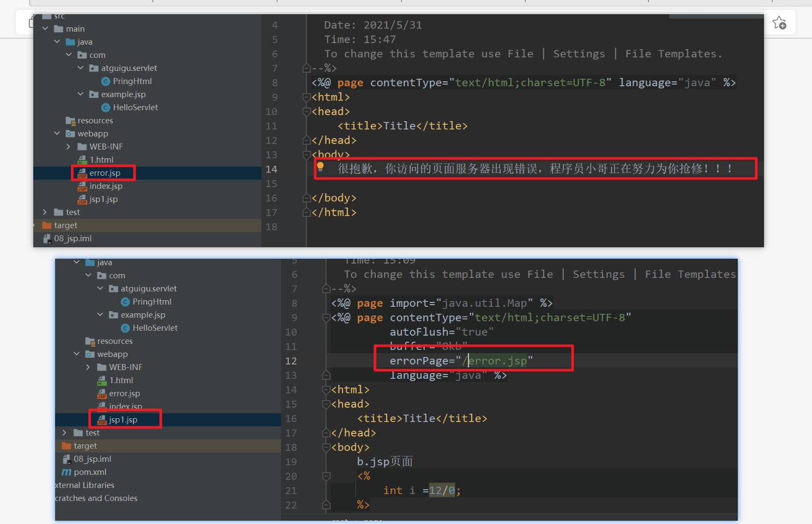The image size is (812, 524).
Task: Click HelloServlet class icon in upper IDE screenshot
Action: tap(106, 108)
